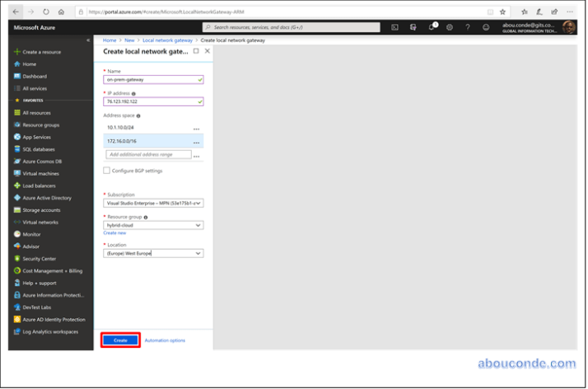Click info icon beside IP address label
588x389 pixels.
(x=133, y=93)
